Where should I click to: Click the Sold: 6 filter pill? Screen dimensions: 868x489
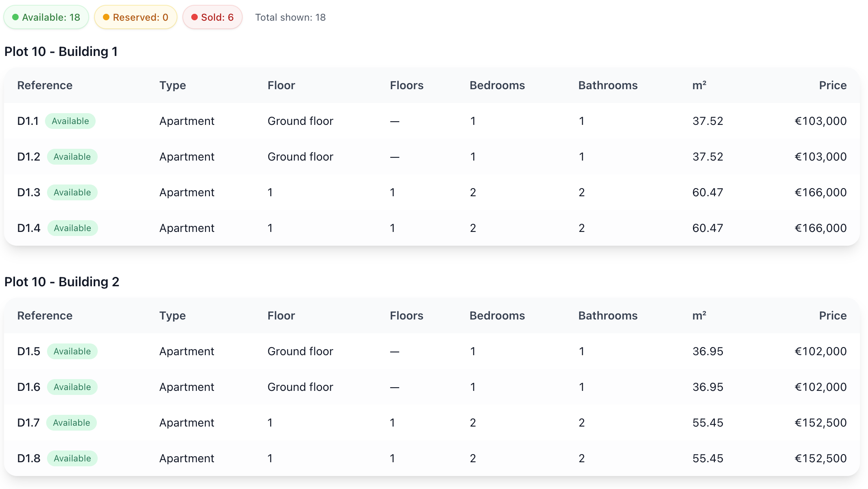point(212,17)
